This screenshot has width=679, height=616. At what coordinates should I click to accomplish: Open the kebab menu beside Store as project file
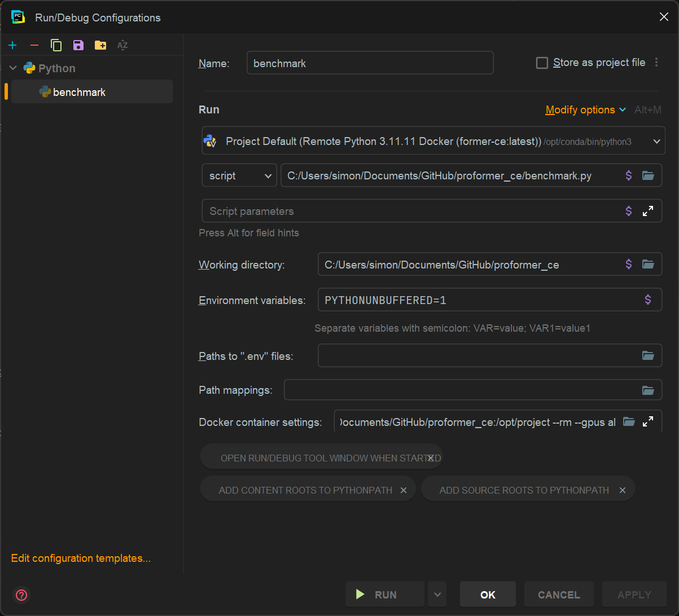click(x=656, y=63)
